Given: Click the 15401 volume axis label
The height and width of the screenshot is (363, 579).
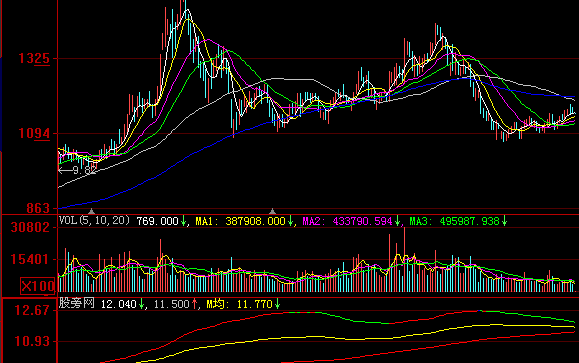Looking at the screenshot, I should point(30,260).
